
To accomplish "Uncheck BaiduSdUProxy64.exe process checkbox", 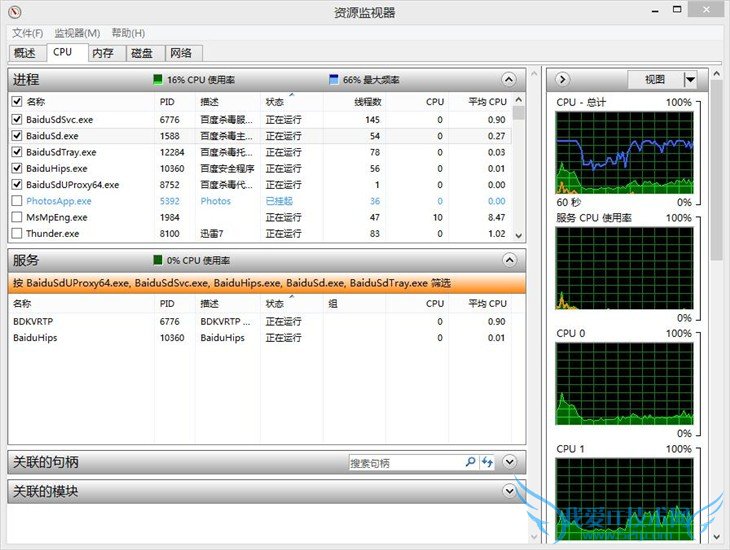I will tap(17, 184).
